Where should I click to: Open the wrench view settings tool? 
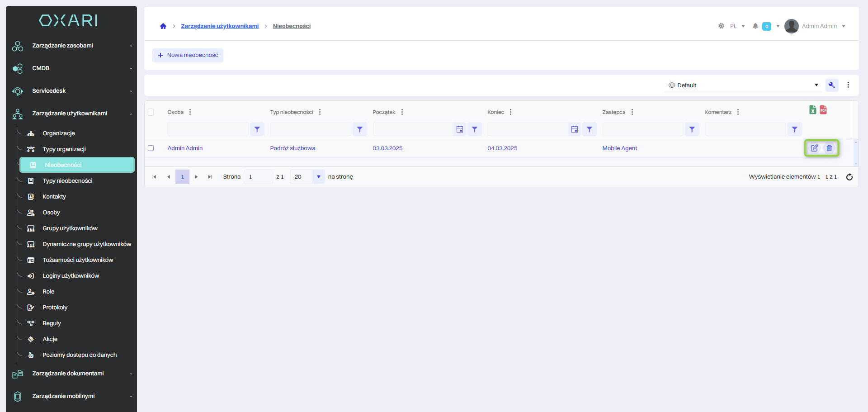coord(831,85)
